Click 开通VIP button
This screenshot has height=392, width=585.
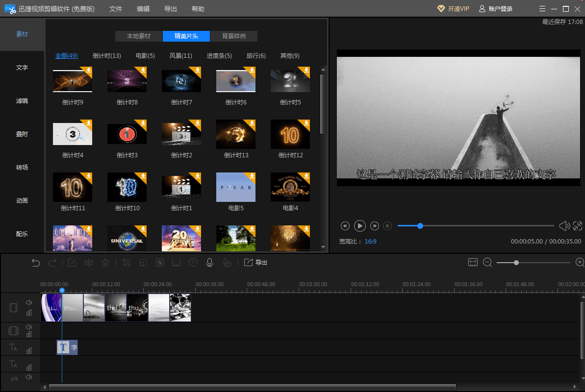pyautogui.click(x=453, y=9)
